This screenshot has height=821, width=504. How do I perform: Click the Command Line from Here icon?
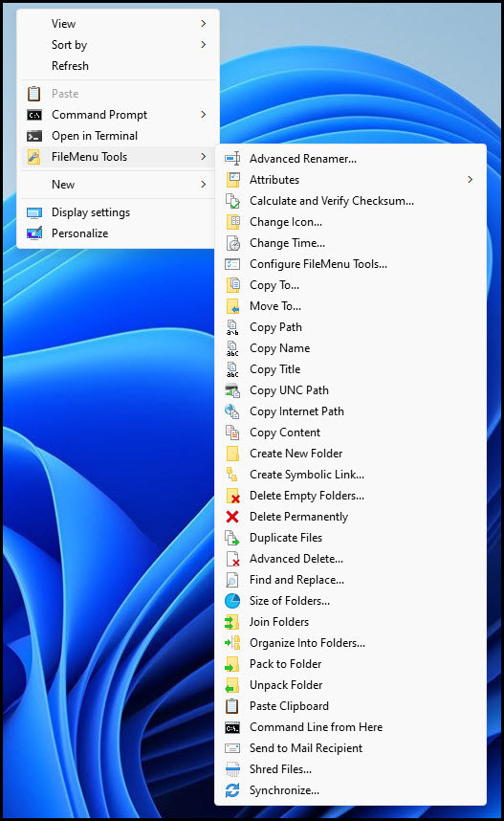click(232, 727)
